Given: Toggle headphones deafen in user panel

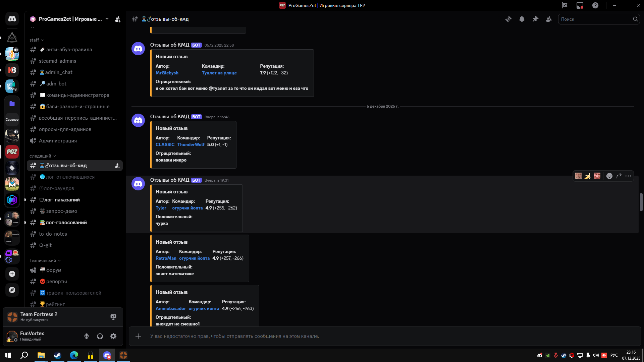Looking at the screenshot, I should pos(100,336).
